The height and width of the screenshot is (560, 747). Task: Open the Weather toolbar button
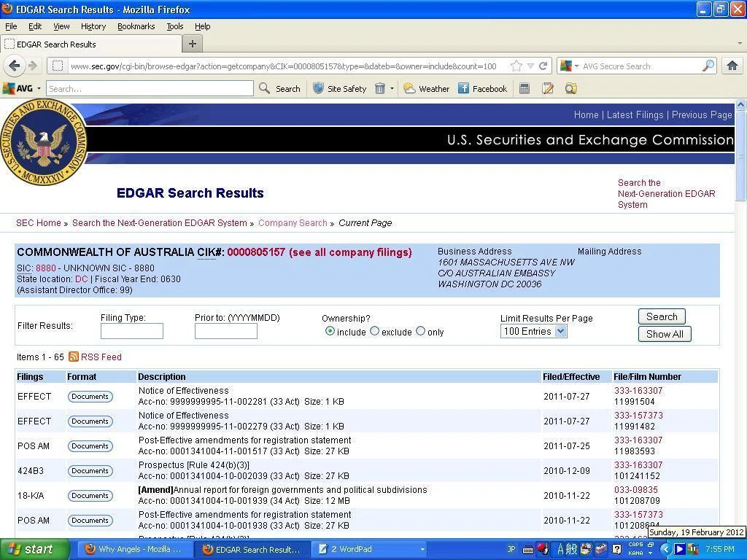coord(426,88)
